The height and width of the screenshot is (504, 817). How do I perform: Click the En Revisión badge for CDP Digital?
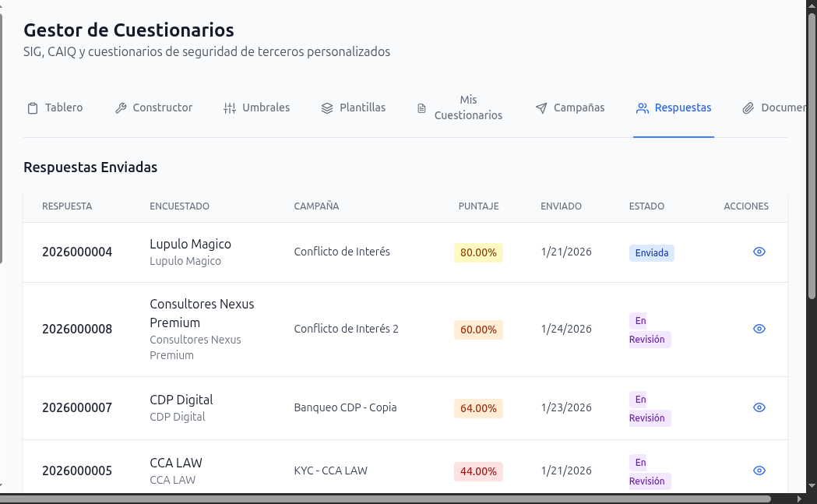pos(649,408)
